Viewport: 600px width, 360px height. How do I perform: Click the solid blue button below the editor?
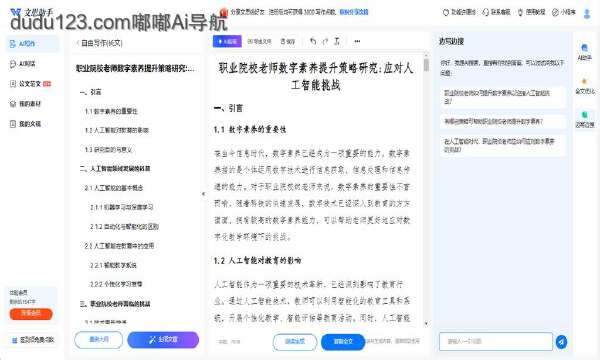point(343,342)
